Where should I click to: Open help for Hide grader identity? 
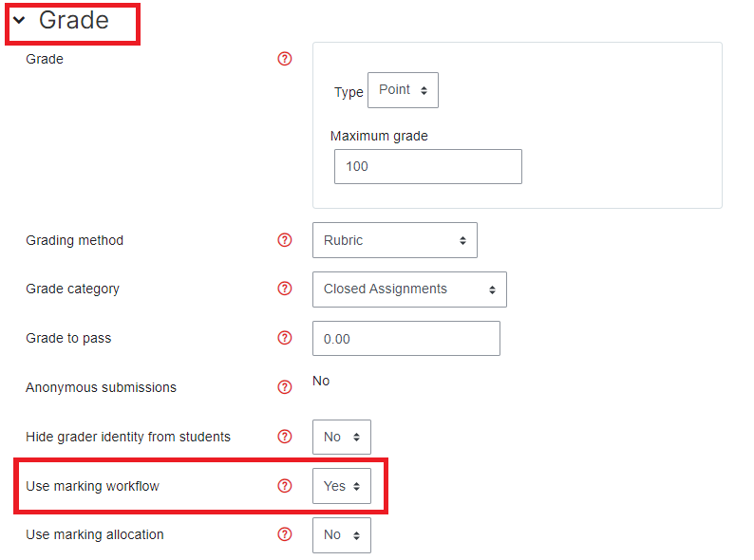(x=285, y=437)
